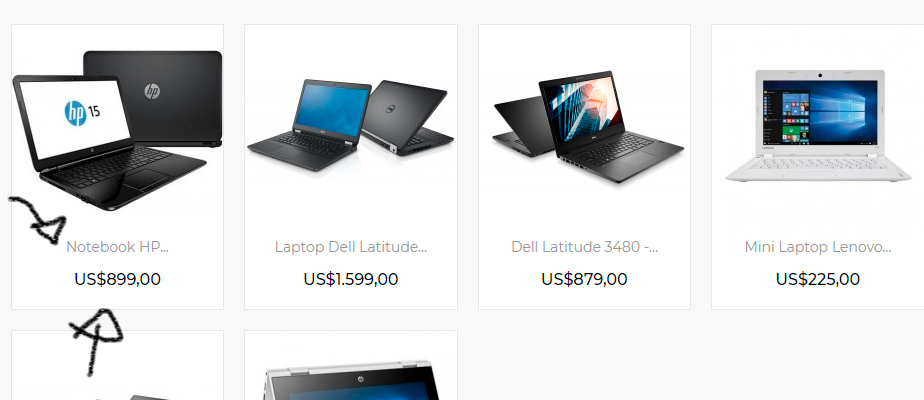Click the US$899,00 price
The image size is (924, 400).
click(x=117, y=279)
